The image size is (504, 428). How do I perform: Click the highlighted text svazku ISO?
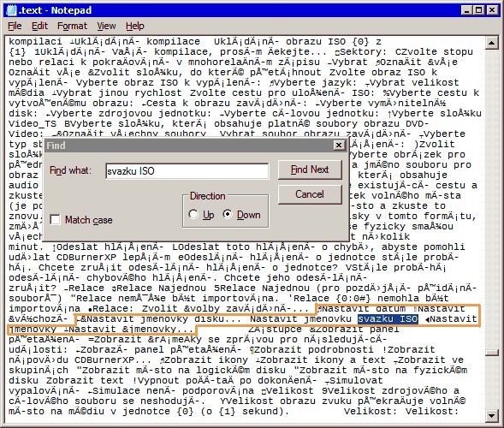tap(388, 319)
